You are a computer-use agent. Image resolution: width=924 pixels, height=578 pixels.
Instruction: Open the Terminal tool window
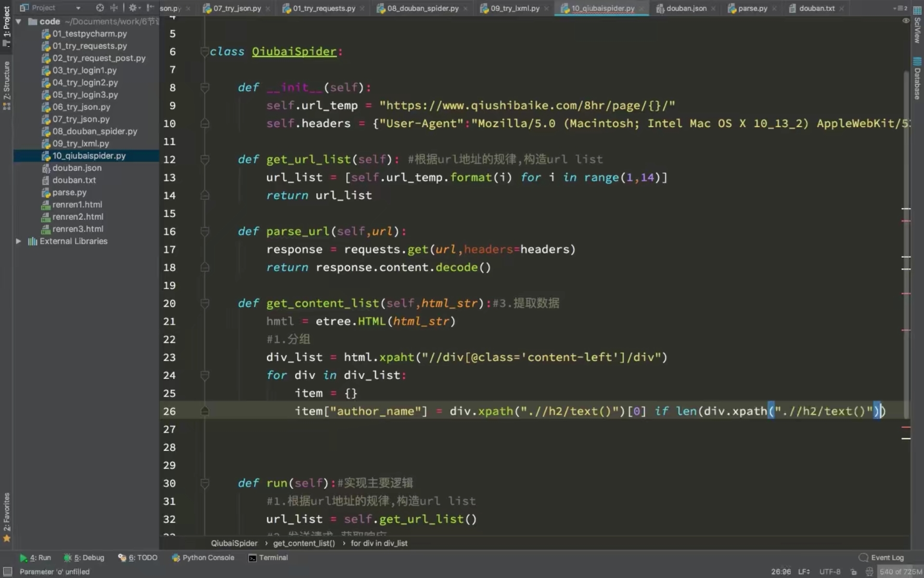click(268, 557)
